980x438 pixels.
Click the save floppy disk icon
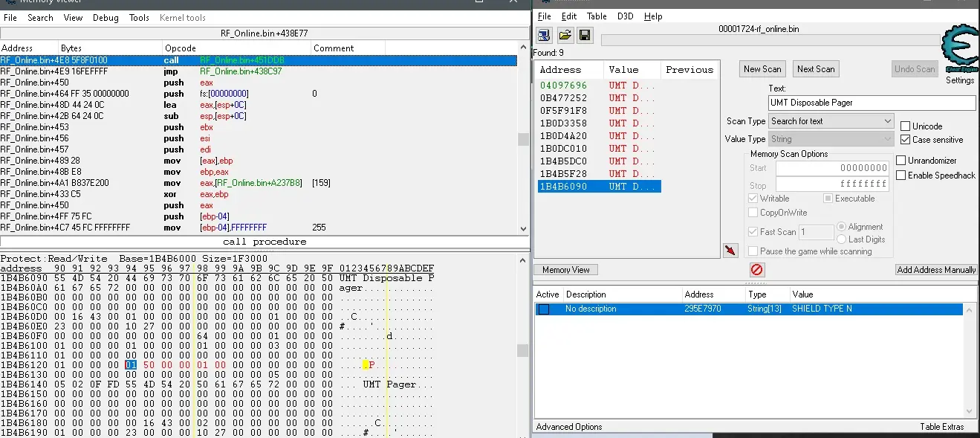tap(585, 35)
